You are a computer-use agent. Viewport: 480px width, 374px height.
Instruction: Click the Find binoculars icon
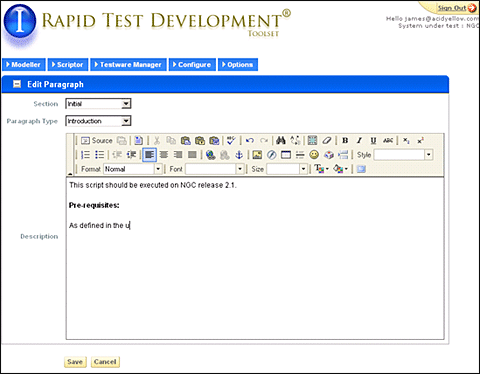pyautogui.click(x=281, y=141)
